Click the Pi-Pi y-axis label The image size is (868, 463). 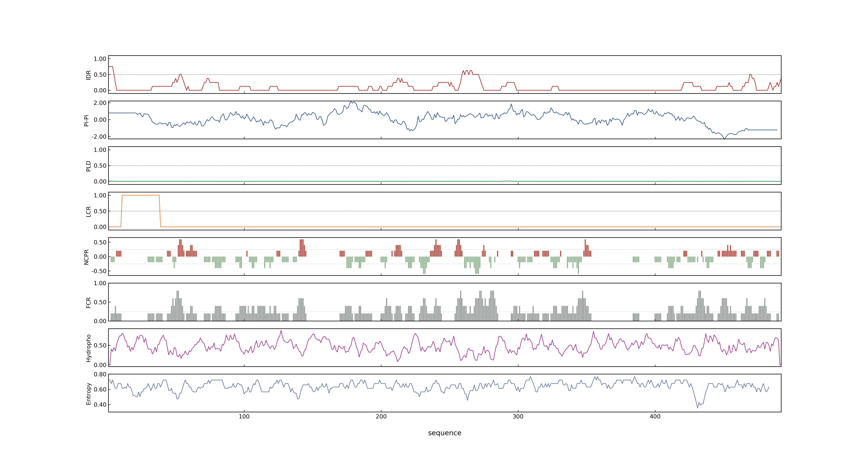[86, 120]
